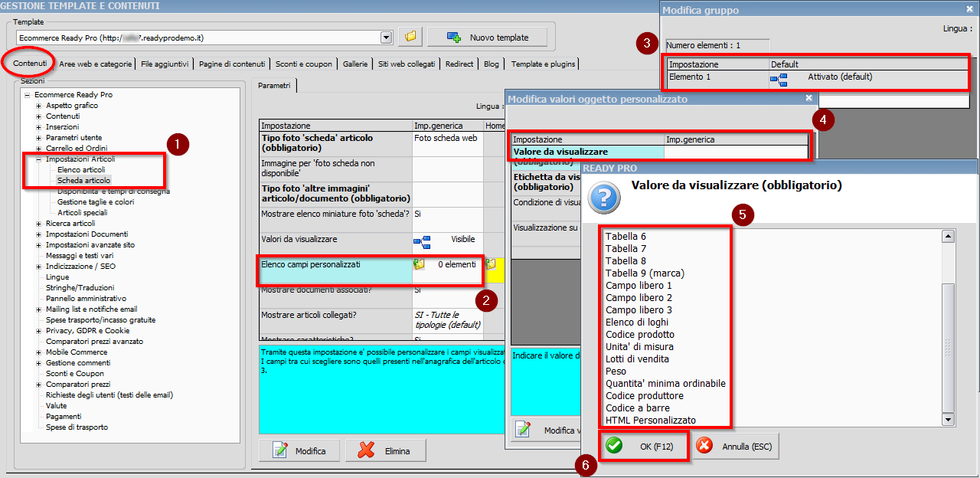
Task: Confirm with the OK (F12) button
Action: pyautogui.click(x=644, y=447)
